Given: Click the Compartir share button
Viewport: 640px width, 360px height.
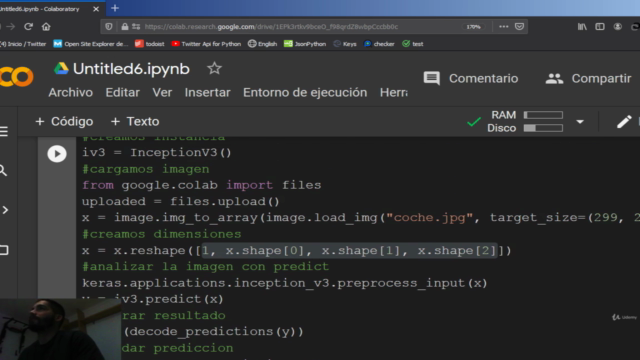Looking at the screenshot, I should coord(588,78).
